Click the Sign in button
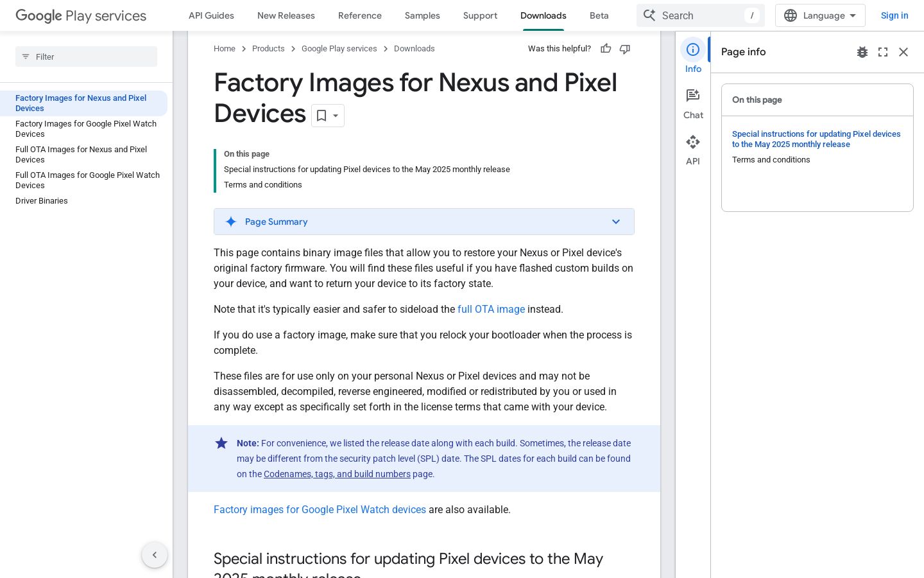 point(894,15)
